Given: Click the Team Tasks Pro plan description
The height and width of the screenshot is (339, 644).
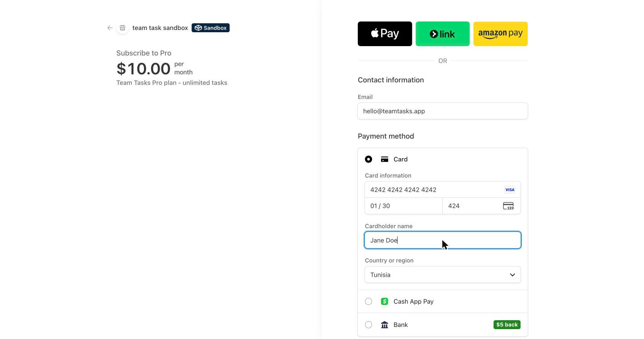Looking at the screenshot, I should (172, 83).
